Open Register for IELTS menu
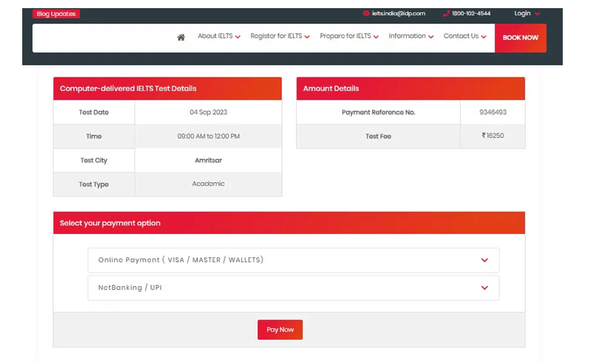 tap(280, 36)
